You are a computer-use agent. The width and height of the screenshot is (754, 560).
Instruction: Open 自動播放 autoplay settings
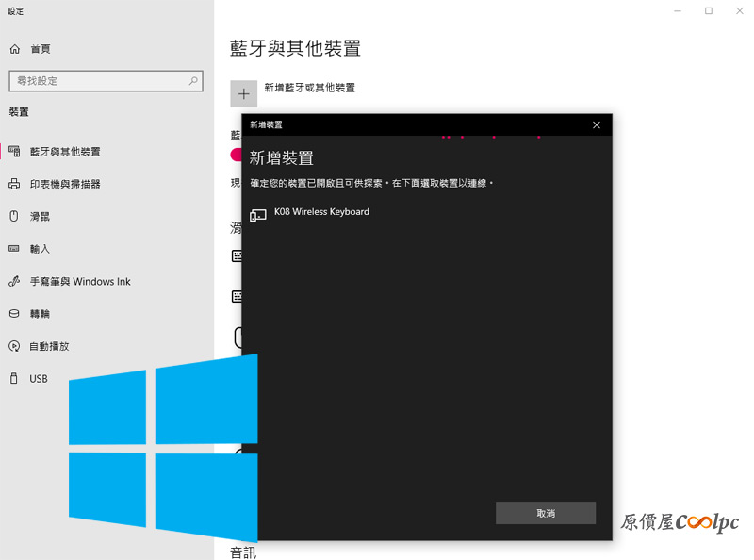point(49,346)
